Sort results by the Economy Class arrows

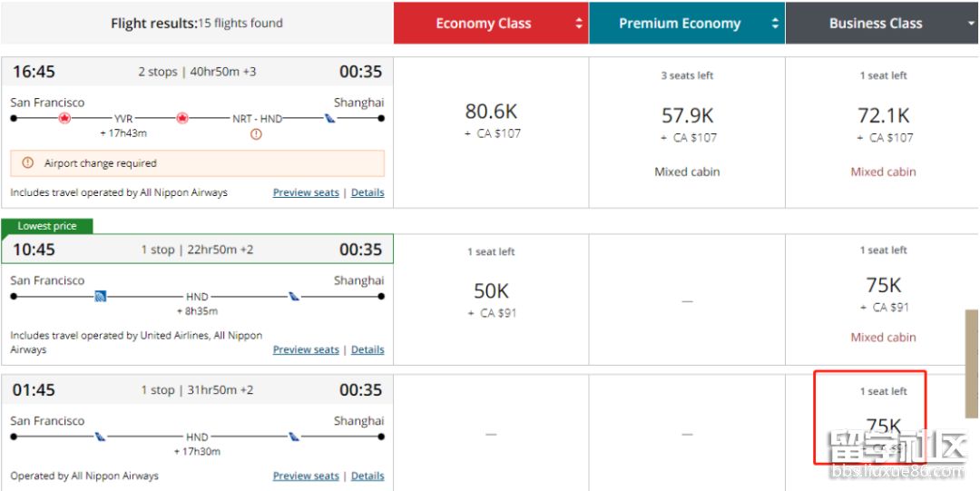tap(580, 24)
